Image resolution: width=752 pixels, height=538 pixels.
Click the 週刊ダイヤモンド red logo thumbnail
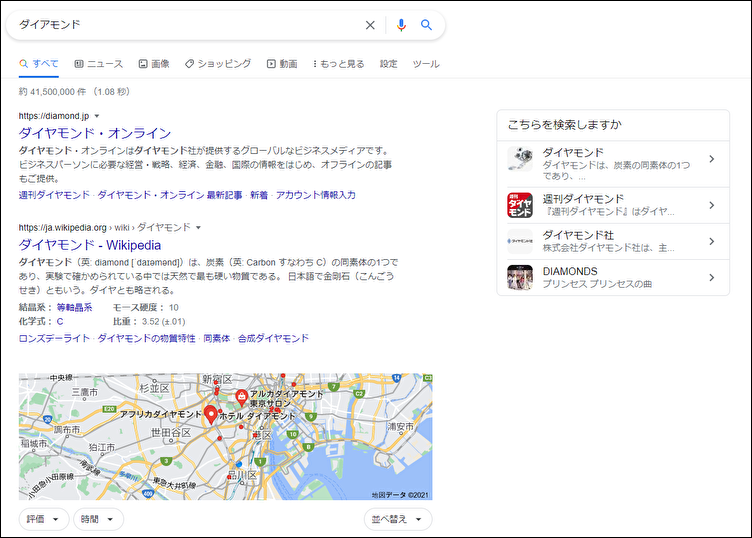520,205
